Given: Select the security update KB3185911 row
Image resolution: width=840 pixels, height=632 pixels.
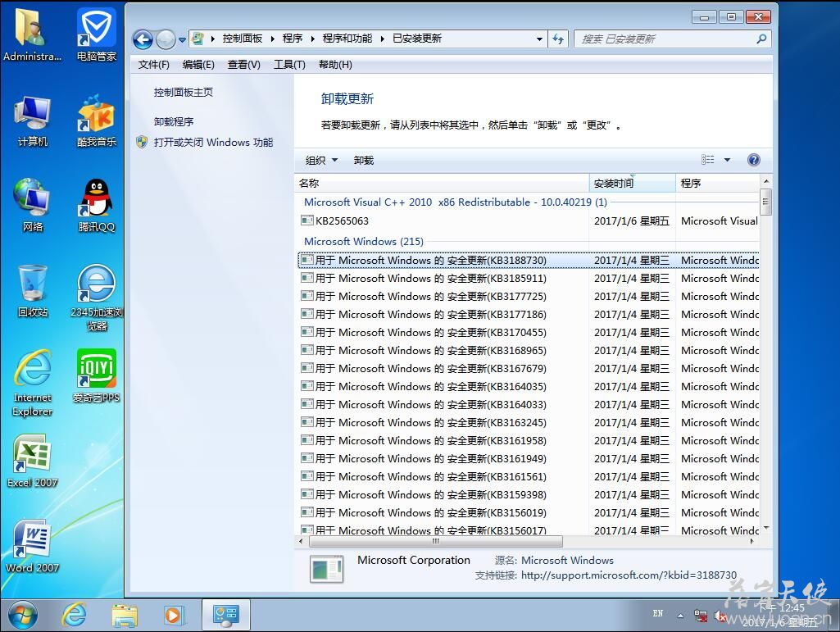Looking at the screenshot, I should [x=529, y=278].
